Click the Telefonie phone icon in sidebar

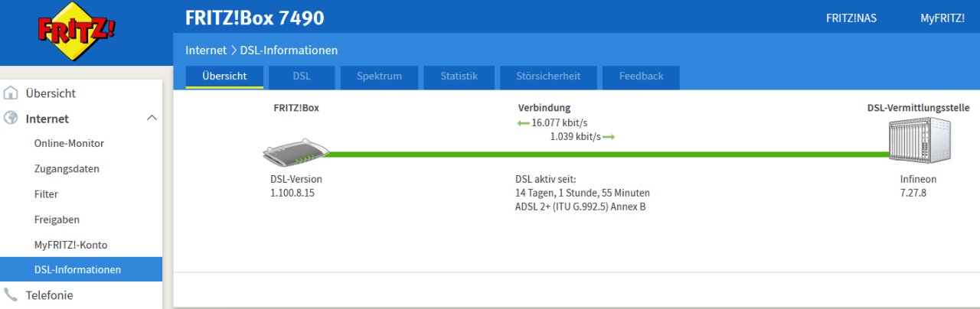point(11,294)
